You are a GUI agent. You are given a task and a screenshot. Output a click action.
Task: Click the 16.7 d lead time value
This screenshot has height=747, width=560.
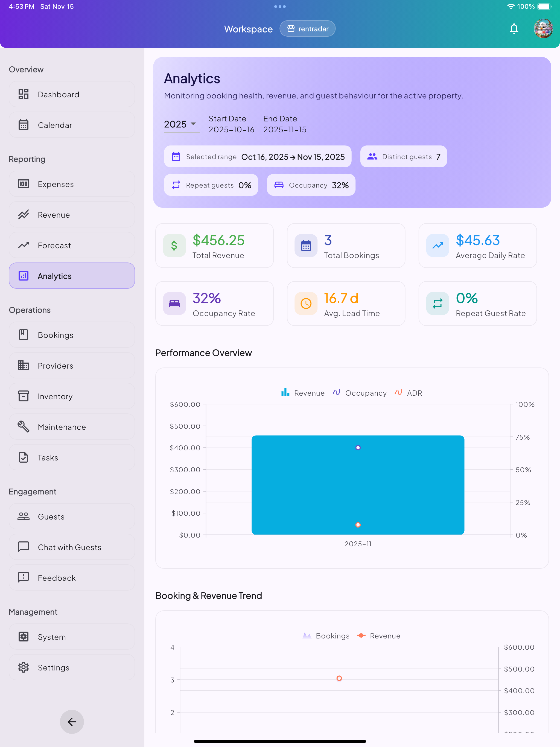[341, 298]
